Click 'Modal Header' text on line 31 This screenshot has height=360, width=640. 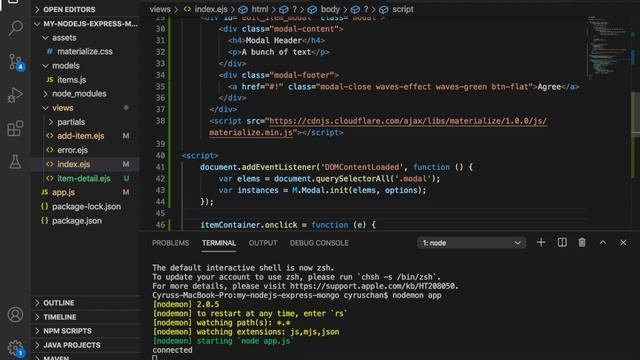click(x=273, y=40)
